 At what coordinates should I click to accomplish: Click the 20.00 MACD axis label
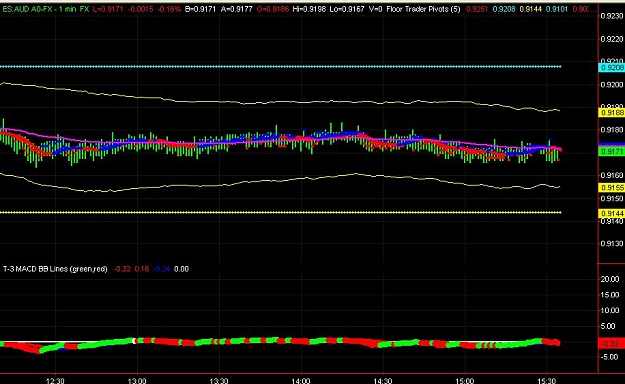pyautogui.click(x=610, y=279)
